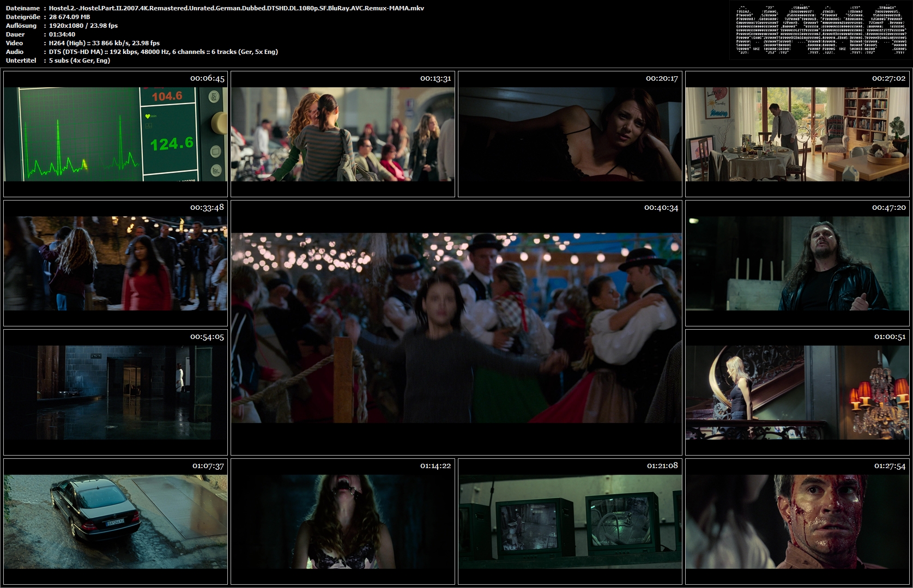Click the 01:27:54 timestamp text
This screenshot has height=588, width=913.
pos(890,466)
